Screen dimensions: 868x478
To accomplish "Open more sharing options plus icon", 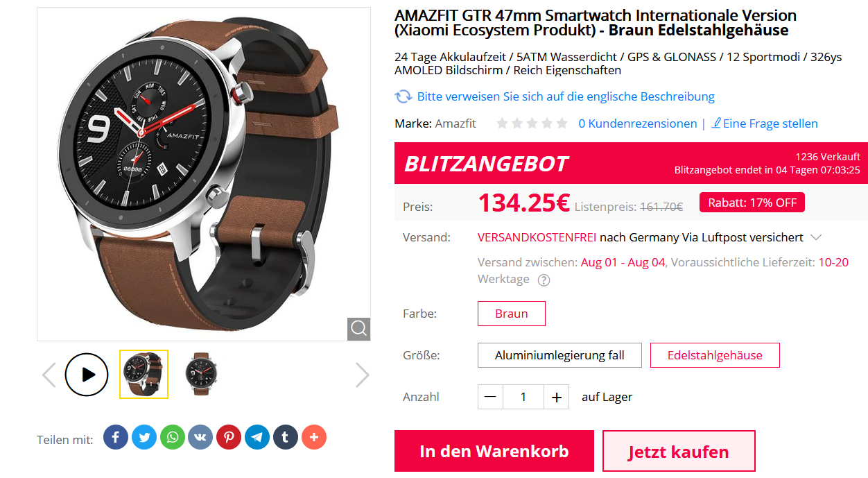I will tap(314, 437).
